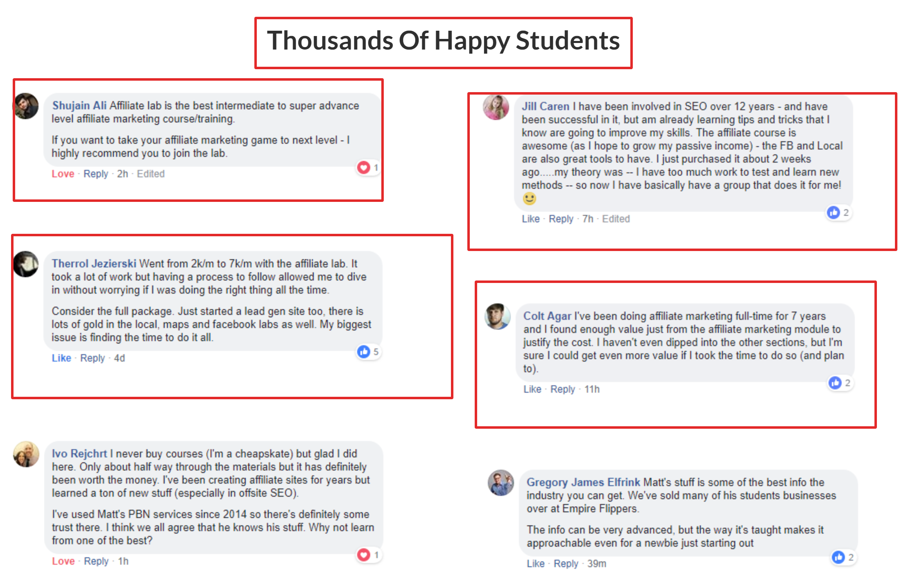This screenshot has width=924, height=579.
Task: Reply to Jill Caren's comment
Action: [561, 219]
